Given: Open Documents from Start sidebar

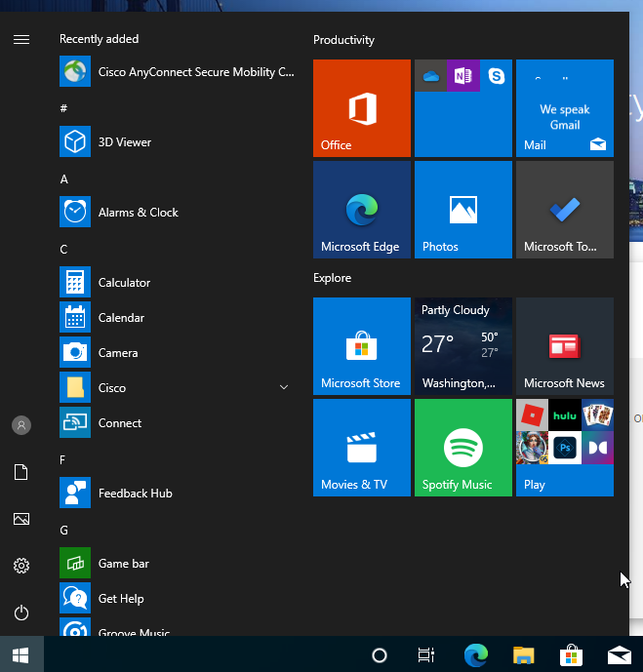Looking at the screenshot, I should pyautogui.click(x=21, y=472).
